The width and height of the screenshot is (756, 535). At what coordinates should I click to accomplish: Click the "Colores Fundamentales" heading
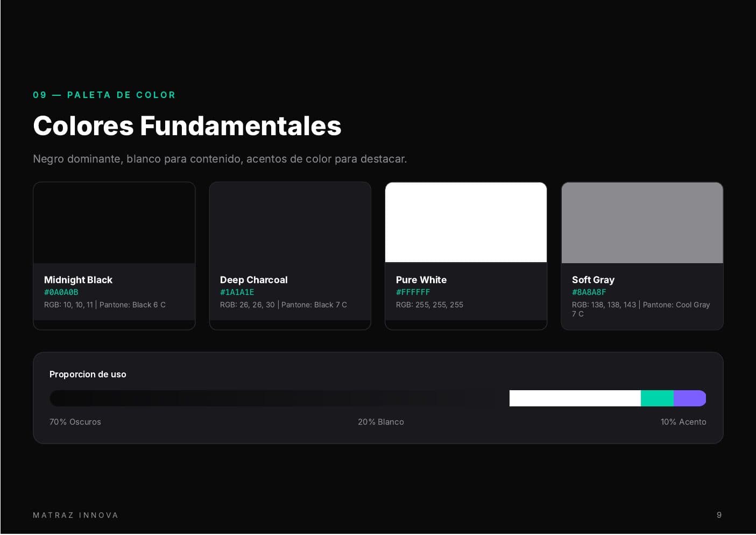point(187,126)
